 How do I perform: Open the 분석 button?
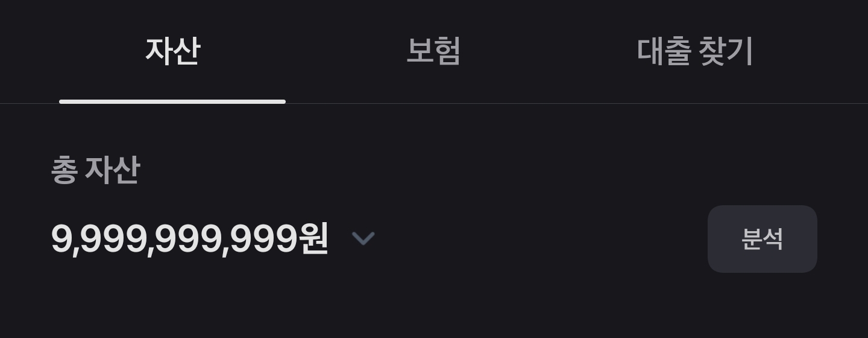coord(762,239)
